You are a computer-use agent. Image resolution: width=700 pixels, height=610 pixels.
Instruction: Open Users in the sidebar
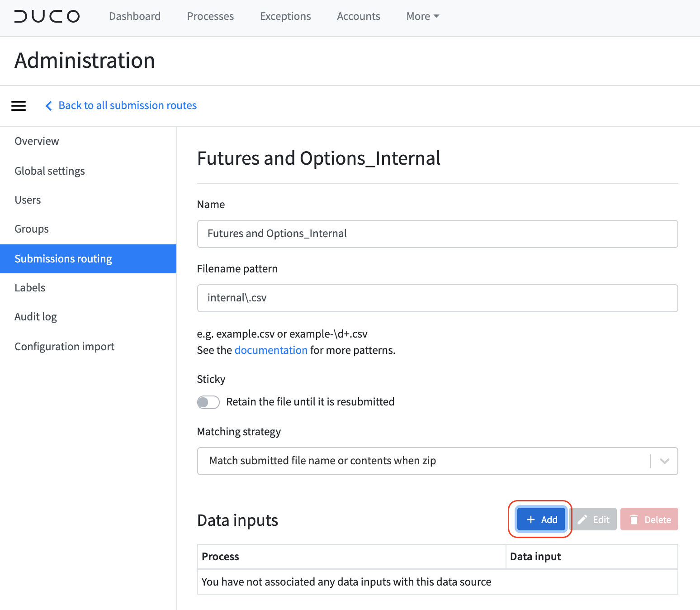88,200
